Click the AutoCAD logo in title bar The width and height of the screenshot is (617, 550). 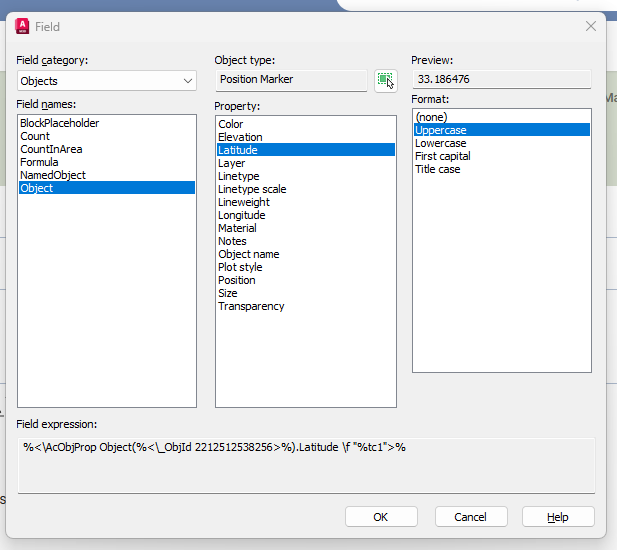(x=22, y=26)
